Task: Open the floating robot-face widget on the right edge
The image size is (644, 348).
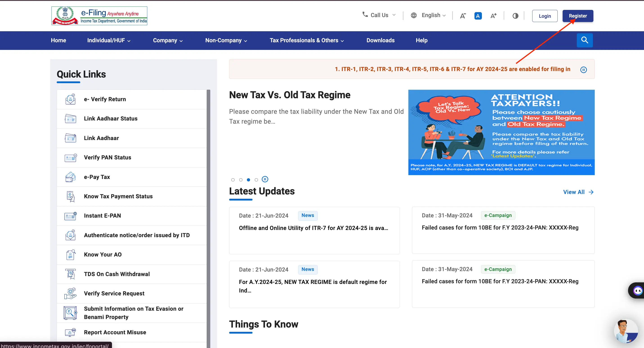Action: (x=637, y=290)
